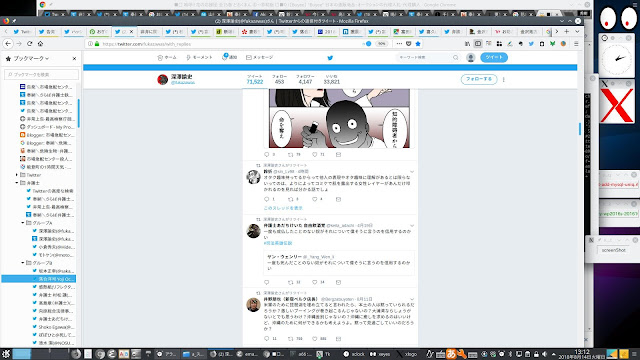Open the フォロー 453 profile tab
The height and width of the screenshot is (360, 640).
click(280, 79)
